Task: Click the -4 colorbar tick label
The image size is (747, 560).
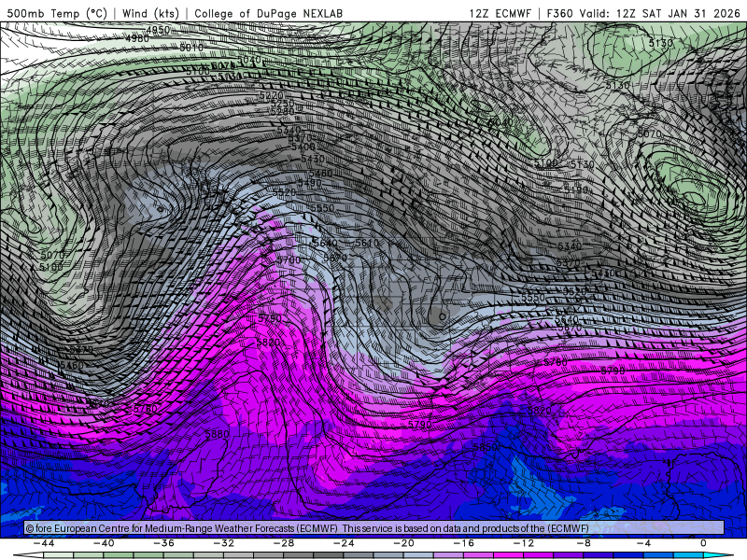Action: (644, 543)
